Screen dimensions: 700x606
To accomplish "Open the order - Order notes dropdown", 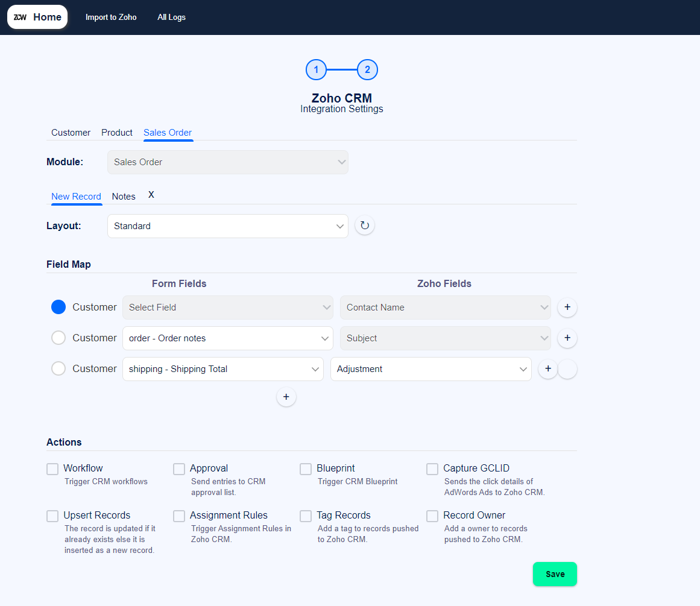I will click(x=228, y=338).
